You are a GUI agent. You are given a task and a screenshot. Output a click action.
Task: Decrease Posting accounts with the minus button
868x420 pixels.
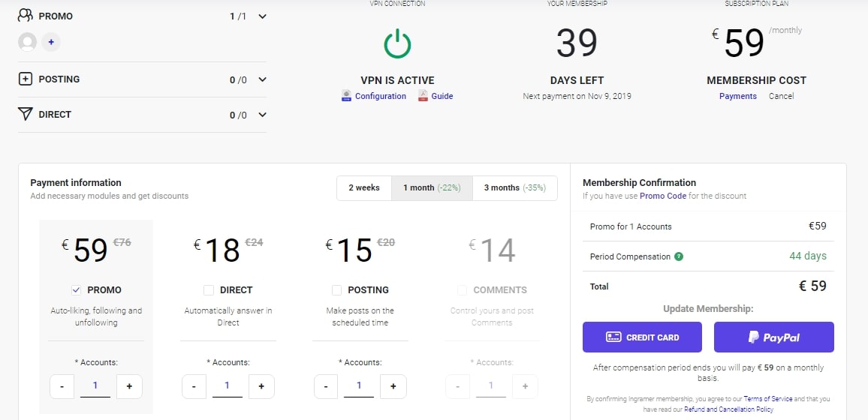[x=326, y=386]
